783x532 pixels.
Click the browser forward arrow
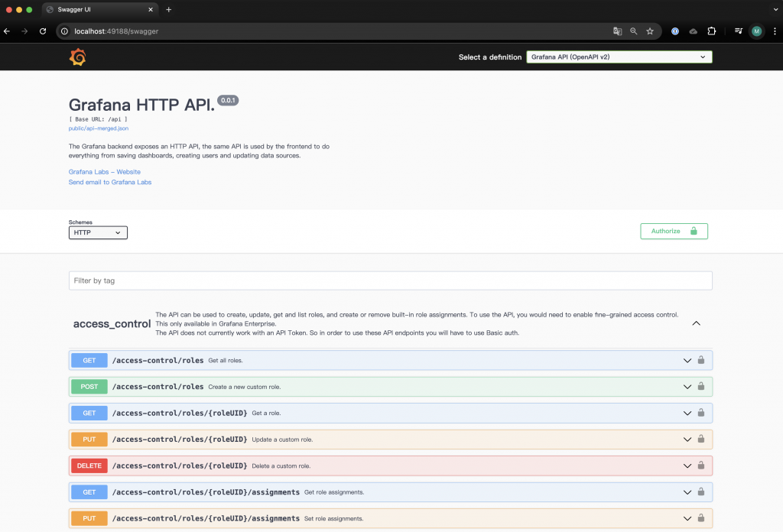point(24,31)
